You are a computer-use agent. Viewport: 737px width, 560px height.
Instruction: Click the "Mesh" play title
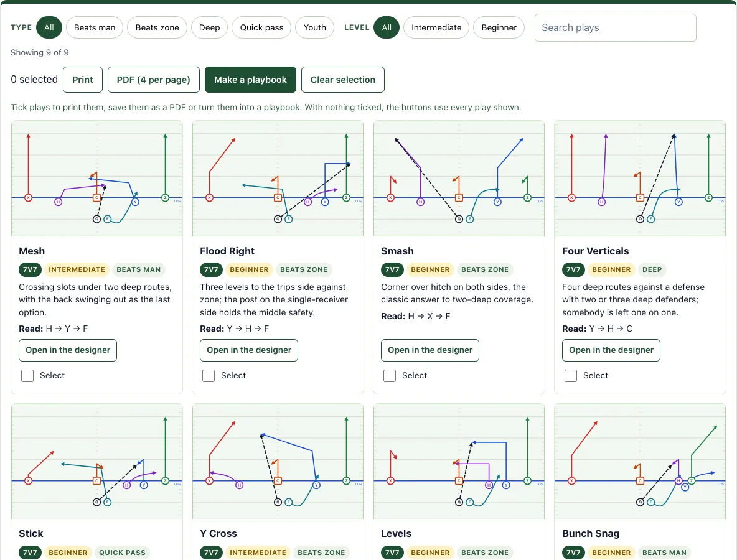pos(32,251)
